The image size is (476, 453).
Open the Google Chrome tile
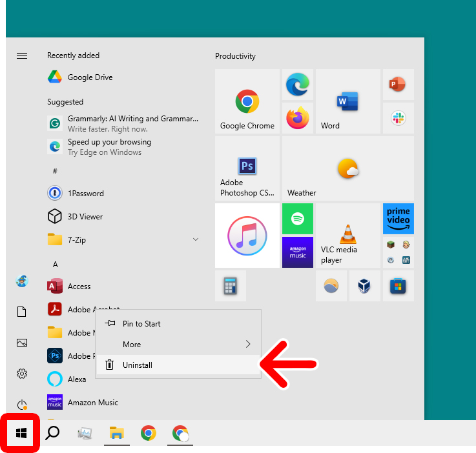247,101
